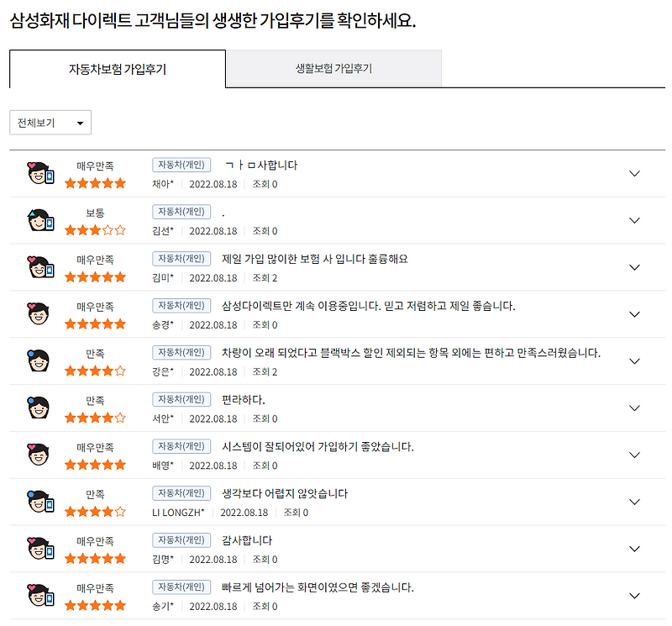Screen dimensions: 672x626
Task: Click the four-star rating of LI LONGZH*'s review
Action: pyautogui.click(x=95, y=512)
